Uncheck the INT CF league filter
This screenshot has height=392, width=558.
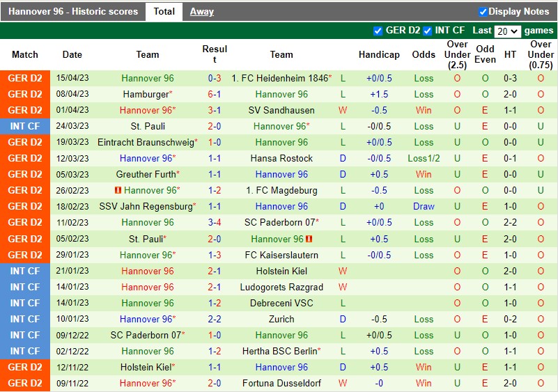point(427,31)
